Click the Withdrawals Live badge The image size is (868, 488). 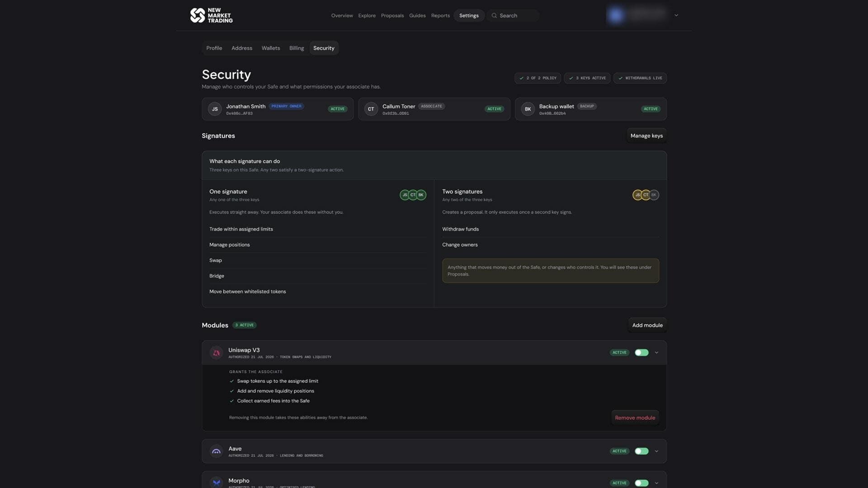640,78
